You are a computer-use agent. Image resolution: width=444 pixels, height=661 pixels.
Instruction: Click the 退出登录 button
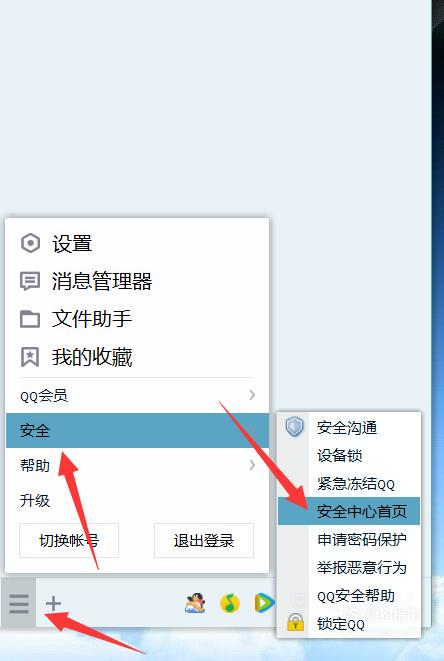(204, 540)
